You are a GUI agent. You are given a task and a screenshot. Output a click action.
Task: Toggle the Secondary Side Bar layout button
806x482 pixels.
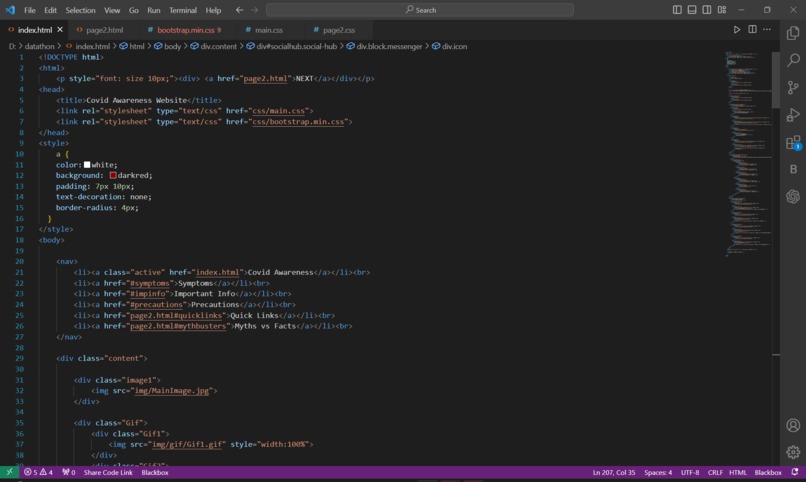point(707,10)
